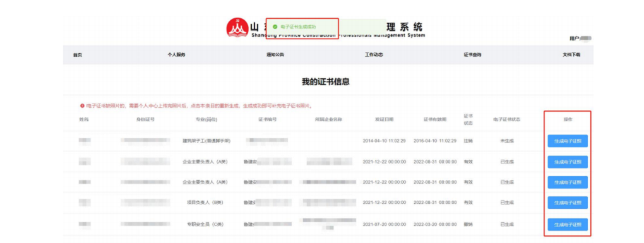The height and width of the screenshot is (243, 644).
Task: Click the 已生成 status in the 专职安全员 row
Action: click(x=507, y=225)
